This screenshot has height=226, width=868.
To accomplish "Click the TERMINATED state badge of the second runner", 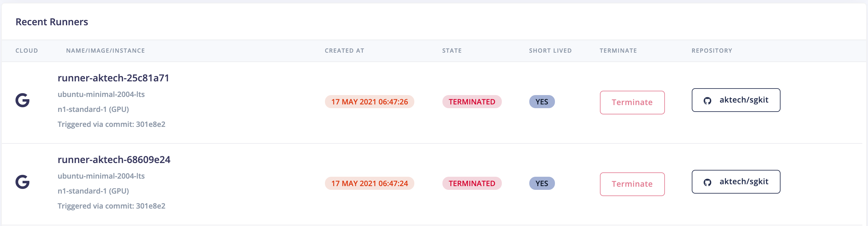I will point(472,183).
